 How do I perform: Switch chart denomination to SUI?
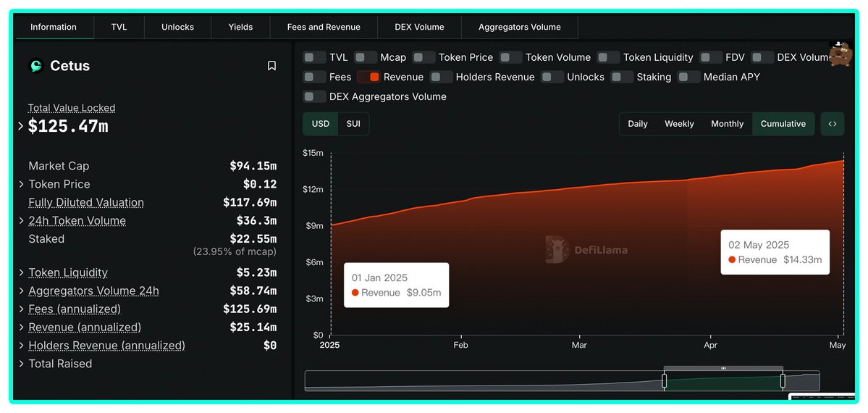353,124
